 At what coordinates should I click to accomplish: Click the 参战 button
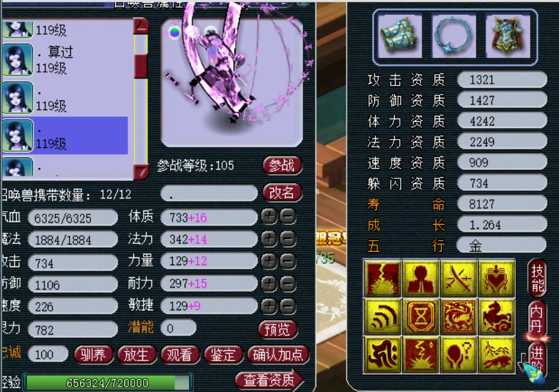click(282, 165)
